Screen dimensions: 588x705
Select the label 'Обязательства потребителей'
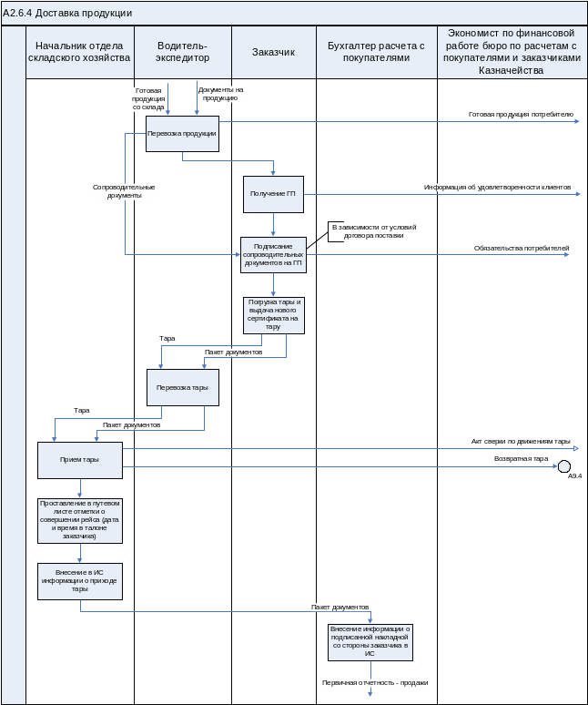tap(522, 248)
